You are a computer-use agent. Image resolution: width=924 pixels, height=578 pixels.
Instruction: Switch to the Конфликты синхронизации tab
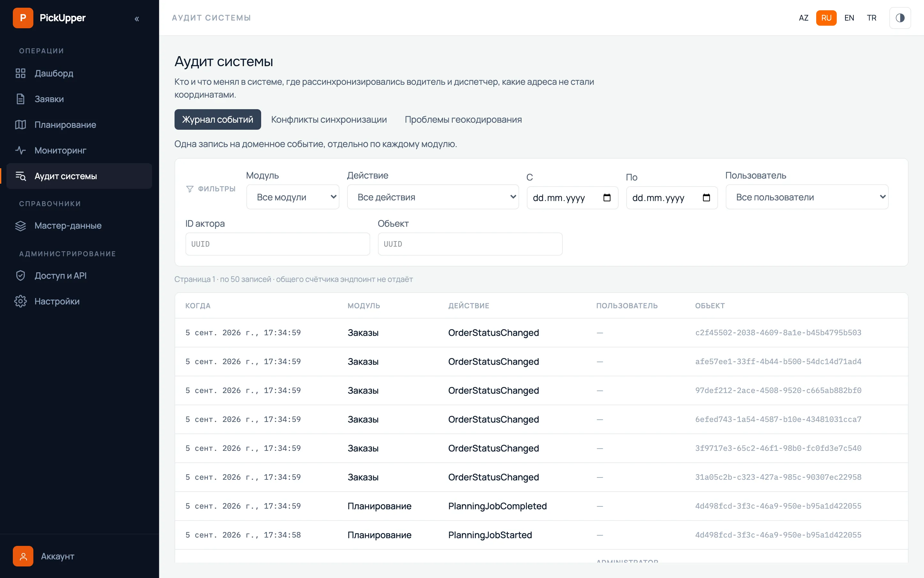tap(329, 120)
